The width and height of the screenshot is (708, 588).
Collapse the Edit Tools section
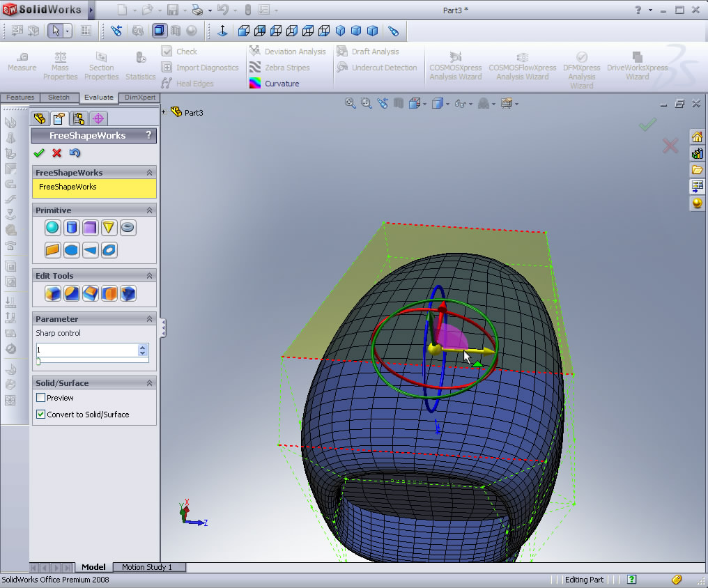coord(149,276)
